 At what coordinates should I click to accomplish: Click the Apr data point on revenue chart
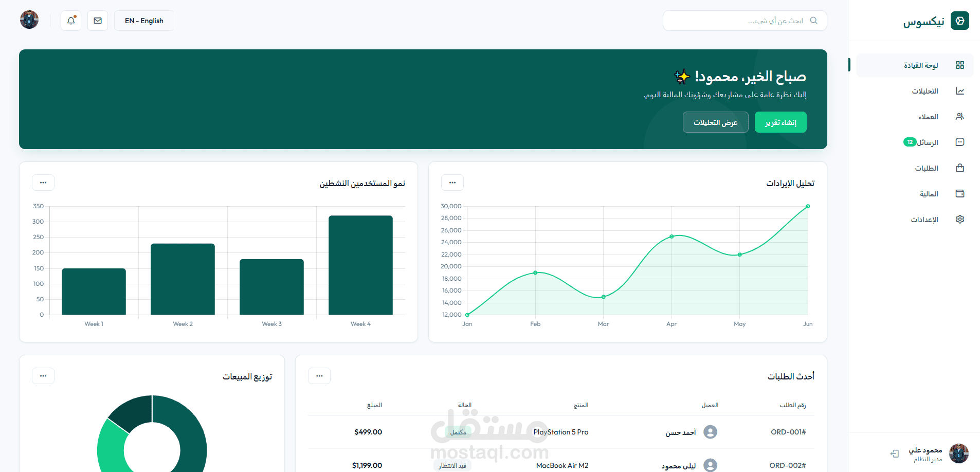672,237
